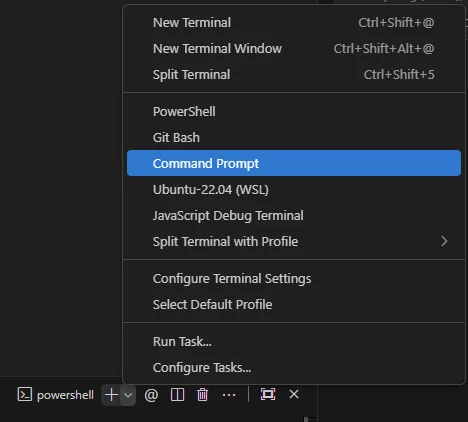Launch the Git Bash profile
The image size is (468, 422).
[294, 138]
